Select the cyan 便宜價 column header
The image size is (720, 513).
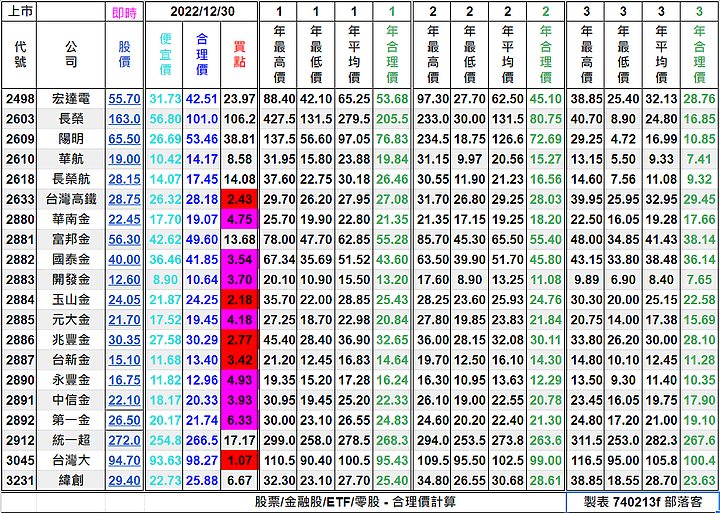pyautogui.click(x=164, y=55)
